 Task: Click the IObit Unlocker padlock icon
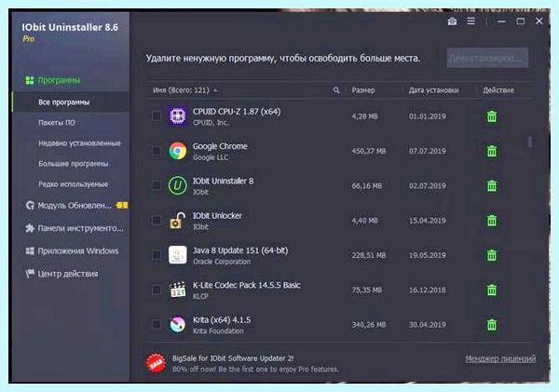coord(178,221)
